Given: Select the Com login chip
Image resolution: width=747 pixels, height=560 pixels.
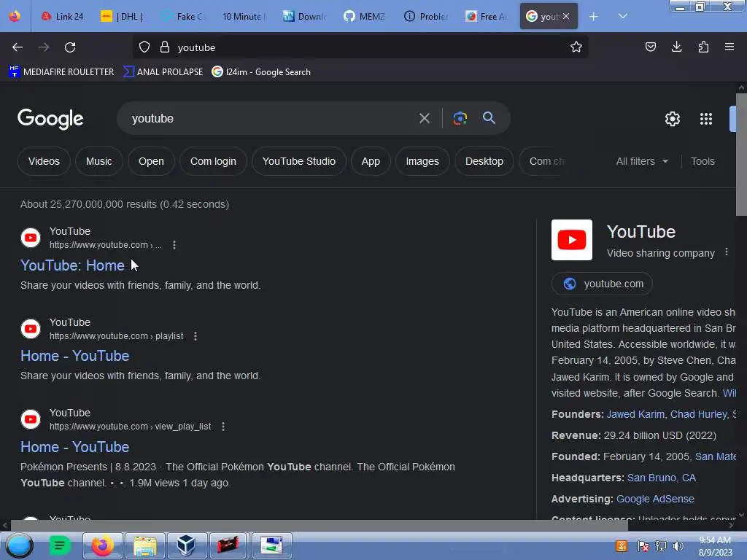Looking at the screenshot, I should 213,161.
